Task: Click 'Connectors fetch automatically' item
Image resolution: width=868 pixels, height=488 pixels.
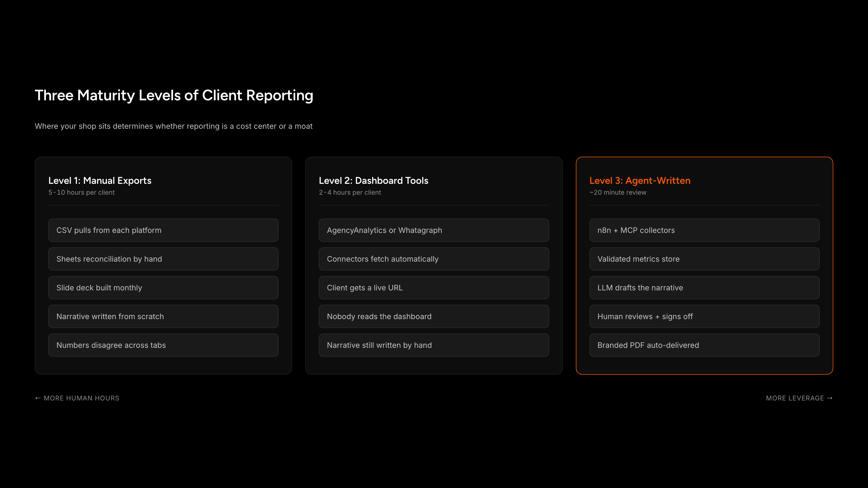Action: (x=434, y=259)
